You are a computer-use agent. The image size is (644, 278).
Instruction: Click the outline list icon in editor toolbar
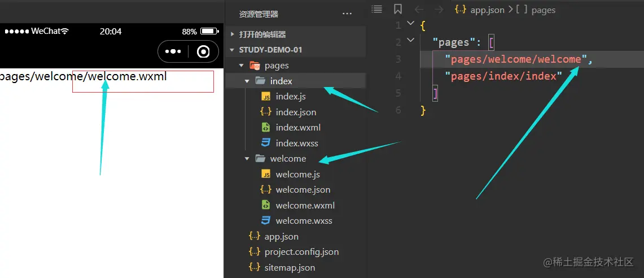376,9
